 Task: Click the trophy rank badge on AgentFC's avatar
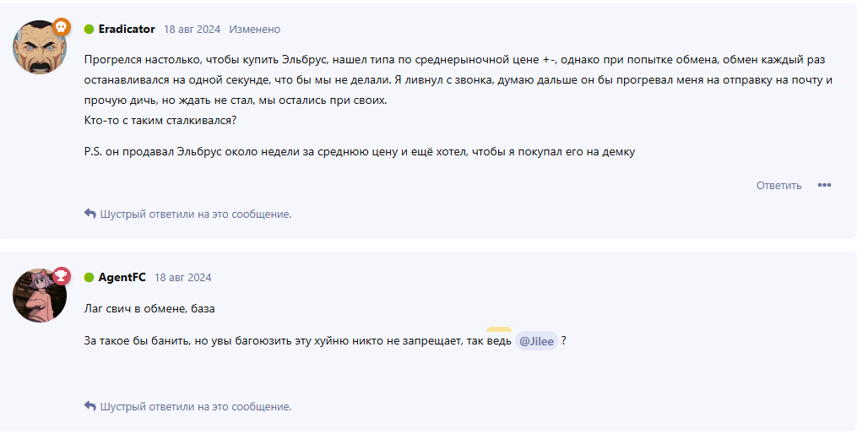click(61, 276)
